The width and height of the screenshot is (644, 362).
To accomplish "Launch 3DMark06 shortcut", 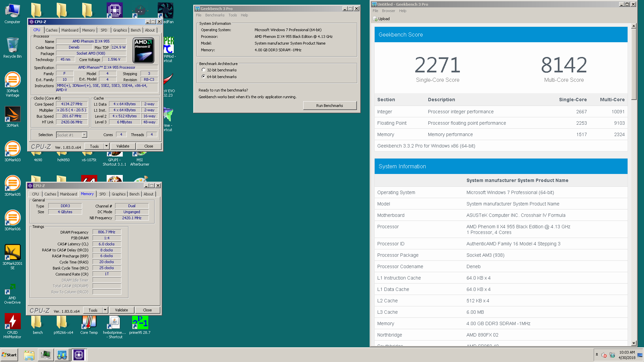I will 12,220.
